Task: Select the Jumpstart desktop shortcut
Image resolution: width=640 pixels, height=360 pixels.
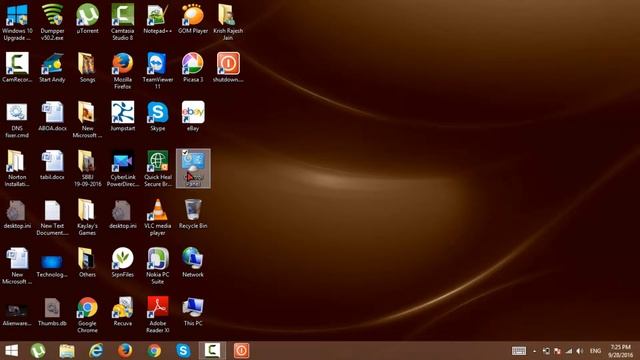Action: pyautogui.click(x=122, y=116)
